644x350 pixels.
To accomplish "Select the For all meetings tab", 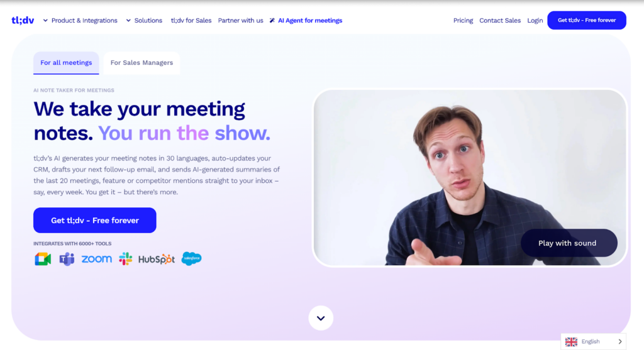I will click(66, 63).
